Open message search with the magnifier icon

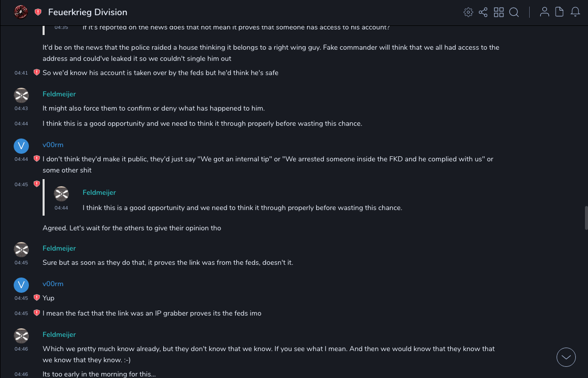[514, 12]
